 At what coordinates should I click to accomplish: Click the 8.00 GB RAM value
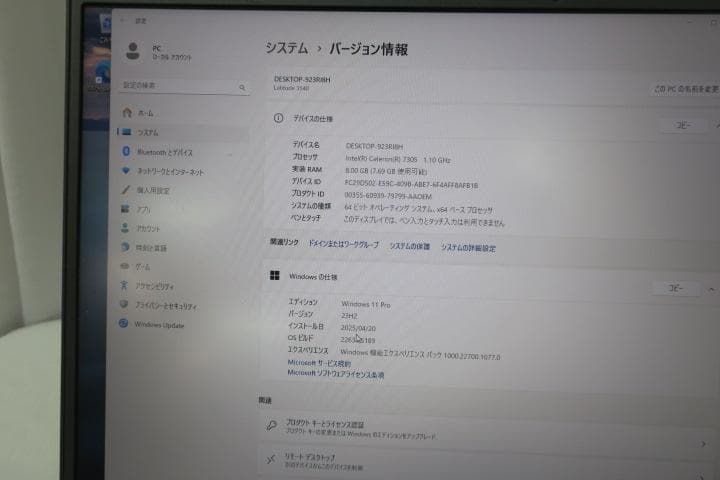coord(386,171)
